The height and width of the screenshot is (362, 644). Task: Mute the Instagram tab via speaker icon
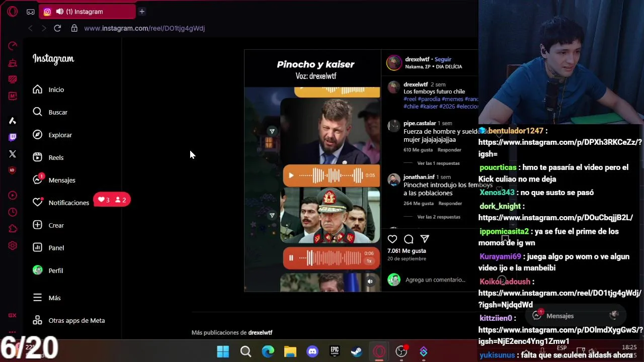click(x=60, y=12)
